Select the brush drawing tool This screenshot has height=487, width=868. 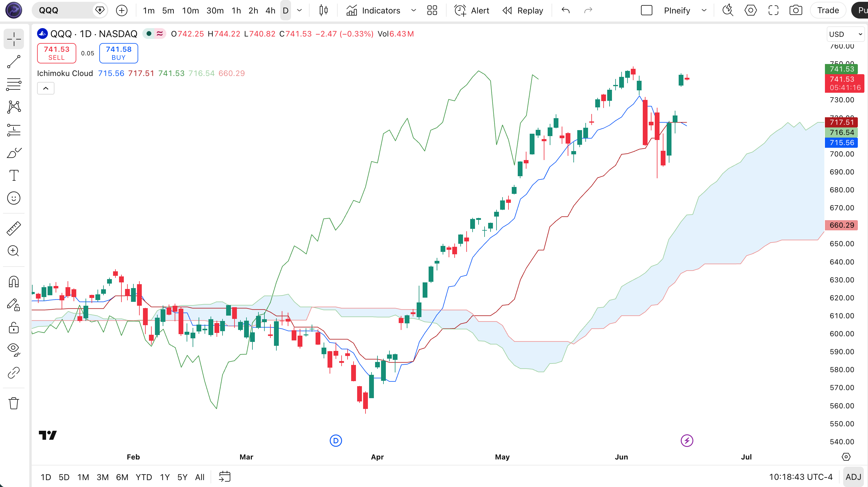click(14, 153)
